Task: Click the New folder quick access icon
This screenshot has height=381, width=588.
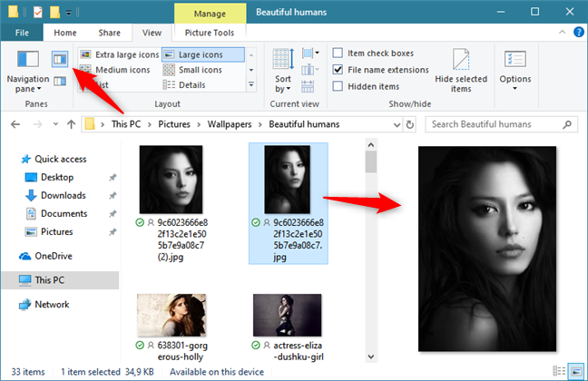Action: coord(54,13)
